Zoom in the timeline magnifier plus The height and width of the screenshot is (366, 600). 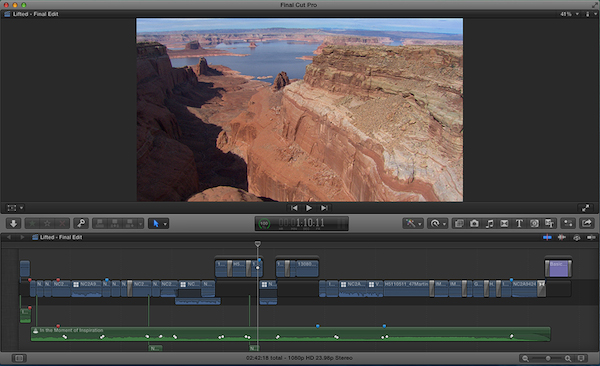coord(568,358)
